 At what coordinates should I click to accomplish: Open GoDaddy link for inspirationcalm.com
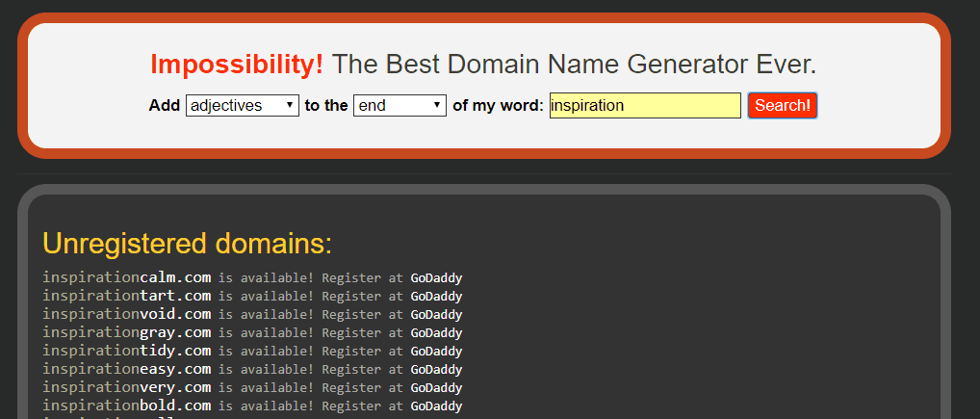point(436,278)
